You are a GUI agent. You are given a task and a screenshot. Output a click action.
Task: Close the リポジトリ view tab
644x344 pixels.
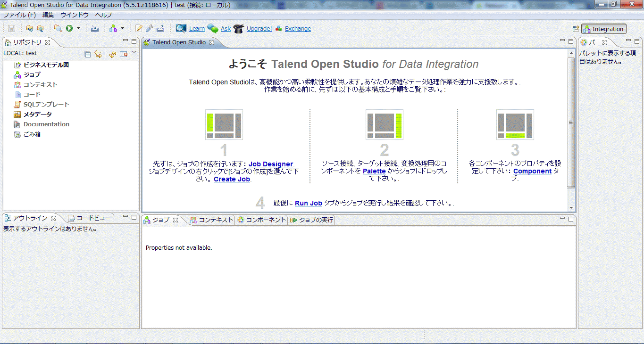(48, 42)
